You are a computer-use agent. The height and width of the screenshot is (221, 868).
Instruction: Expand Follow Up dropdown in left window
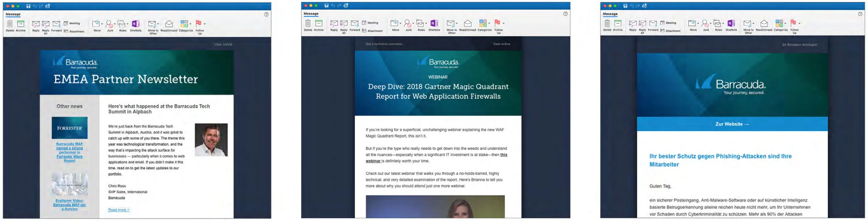pos(205,24)
